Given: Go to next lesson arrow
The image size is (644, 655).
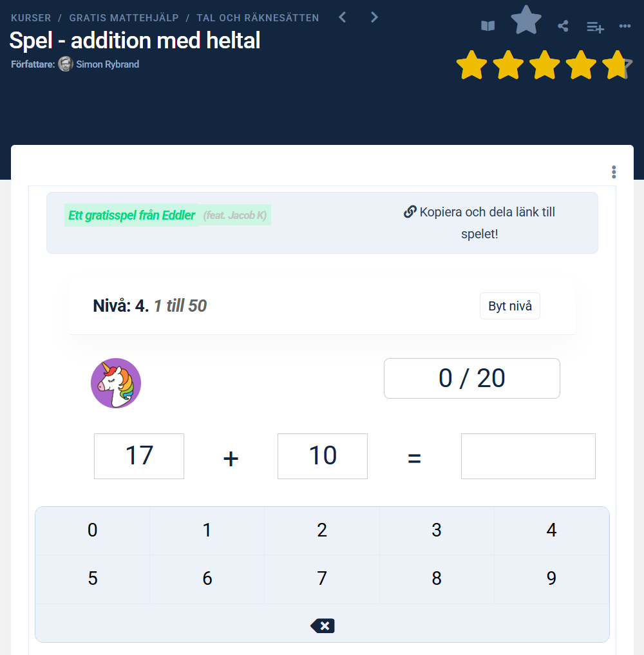Looking at the screenshot, I should pos(374,17).
